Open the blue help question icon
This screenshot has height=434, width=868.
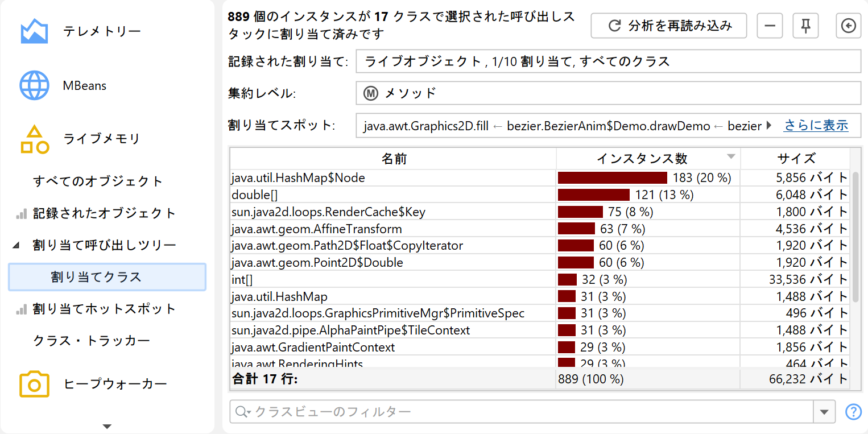(x=853, y=412)
